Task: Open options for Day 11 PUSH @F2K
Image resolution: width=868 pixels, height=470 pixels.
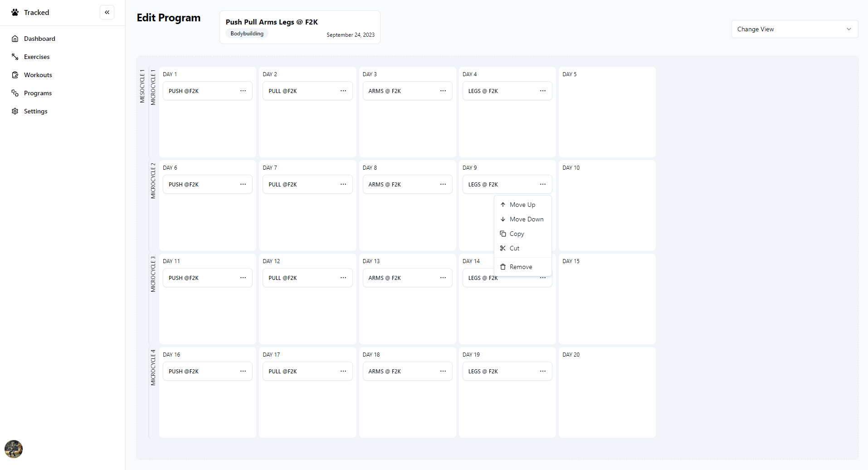Action: tap(243, 278)
